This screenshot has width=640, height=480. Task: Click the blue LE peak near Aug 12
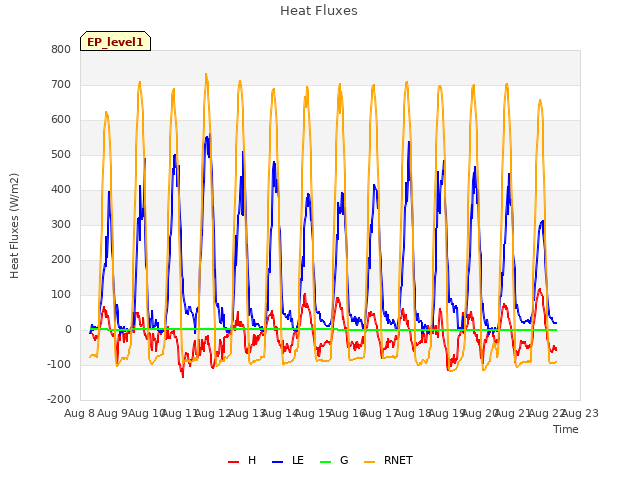click(210, 134)
